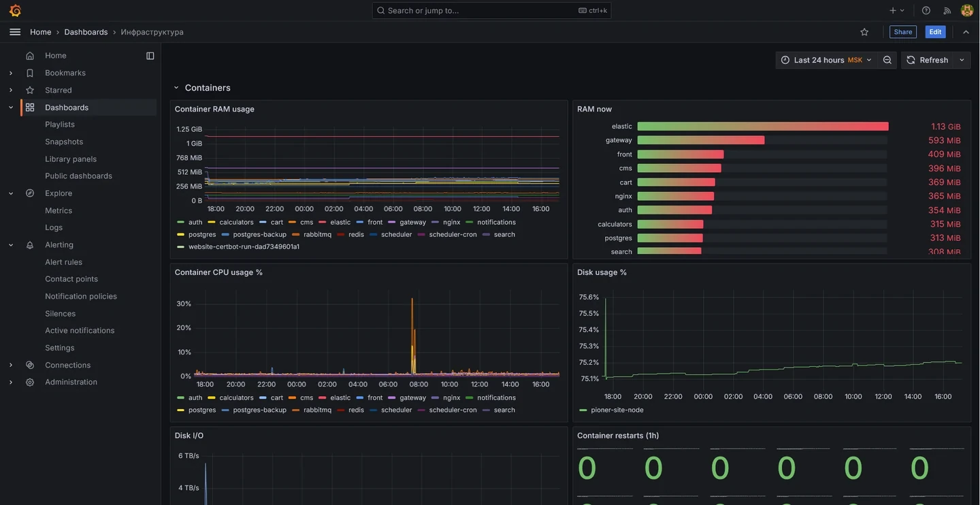Click the Home sidebar icon
The height and width of the screenshot is (505, 980).
30,56
